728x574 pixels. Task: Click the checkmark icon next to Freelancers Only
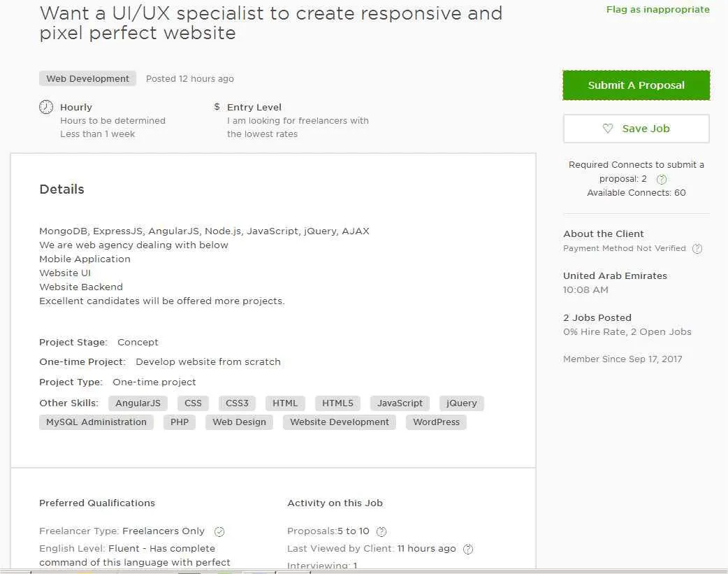tap(219, 531)
